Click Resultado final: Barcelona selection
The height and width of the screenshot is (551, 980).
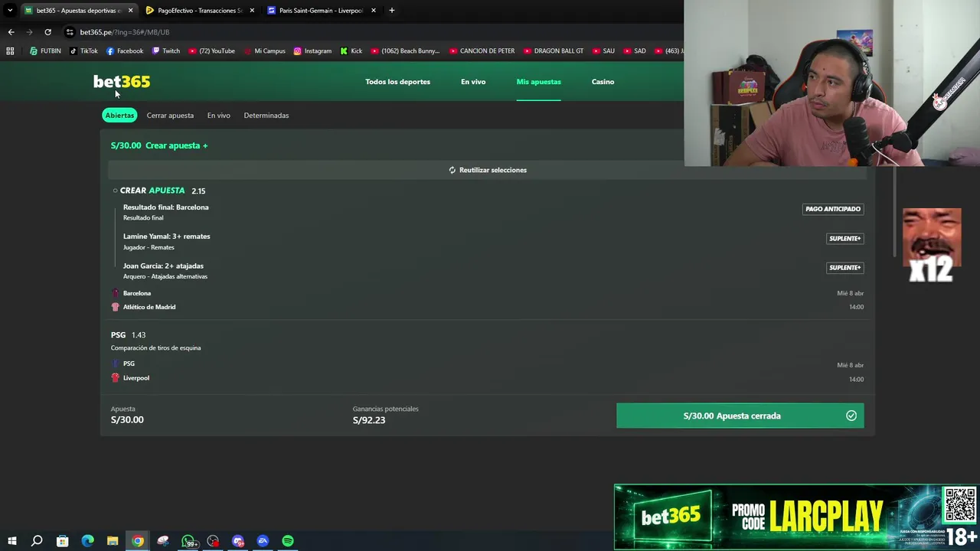[x=166, y=207]
